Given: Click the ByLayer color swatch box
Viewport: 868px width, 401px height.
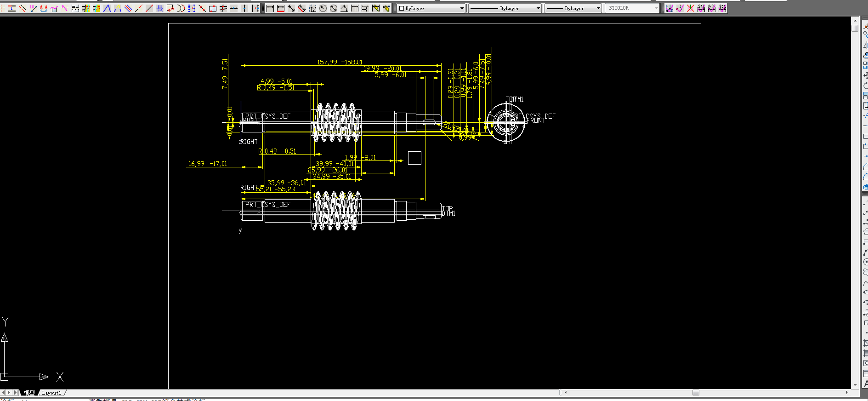Looking at the screenshot, I should (401, 8).
